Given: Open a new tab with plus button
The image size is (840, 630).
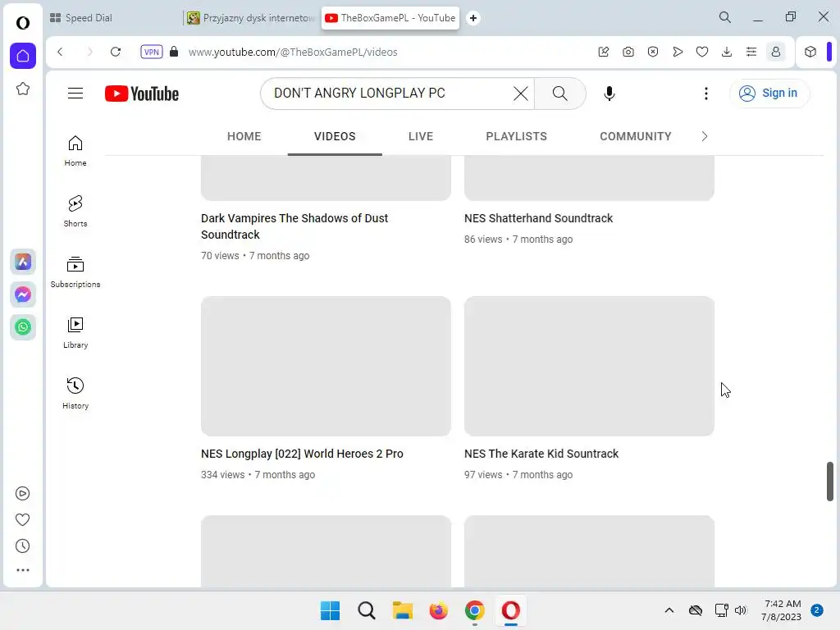Looking at the screenshot, I should [x=473, y=18].
